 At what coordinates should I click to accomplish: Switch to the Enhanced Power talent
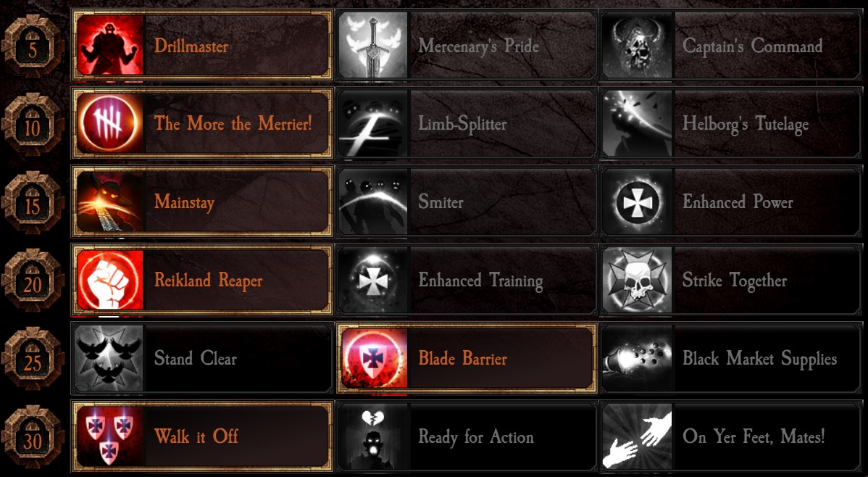click(731, 202)
